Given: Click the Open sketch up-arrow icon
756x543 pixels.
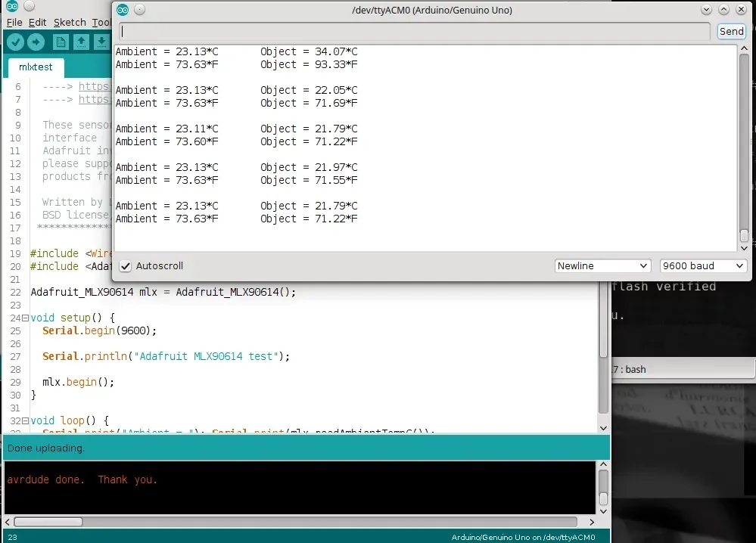Looking at the screenshot, I should (82, 42).
